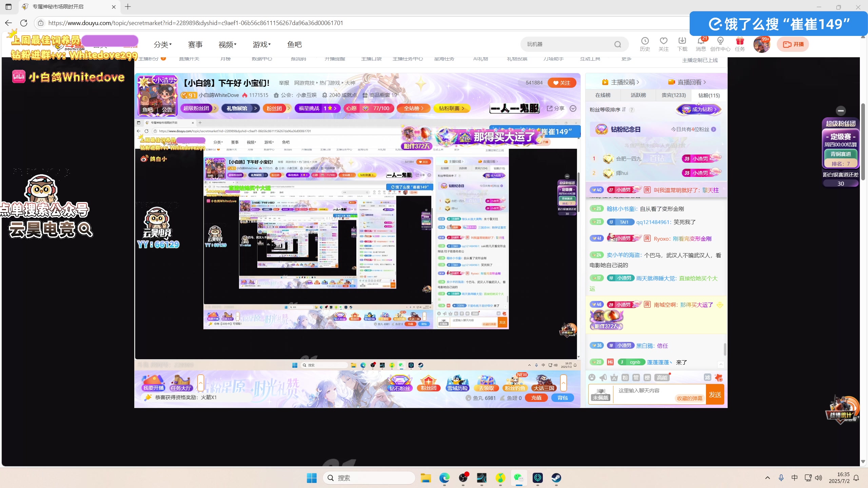The image size is (868, 488).
Task: Collapse the right gift bar arrow
Action: coord(564,383)
